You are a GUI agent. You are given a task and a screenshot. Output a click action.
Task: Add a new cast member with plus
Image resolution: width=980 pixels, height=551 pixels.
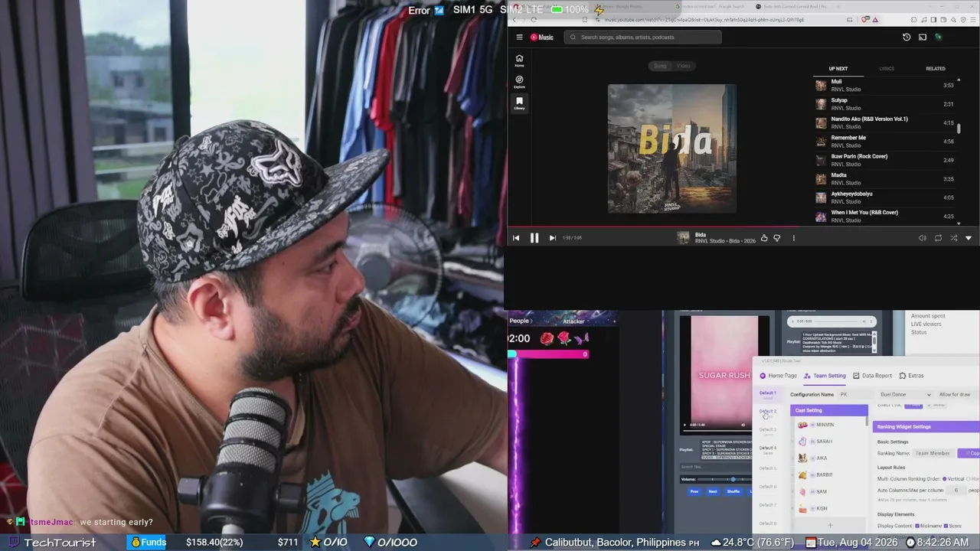click(830, 525)
